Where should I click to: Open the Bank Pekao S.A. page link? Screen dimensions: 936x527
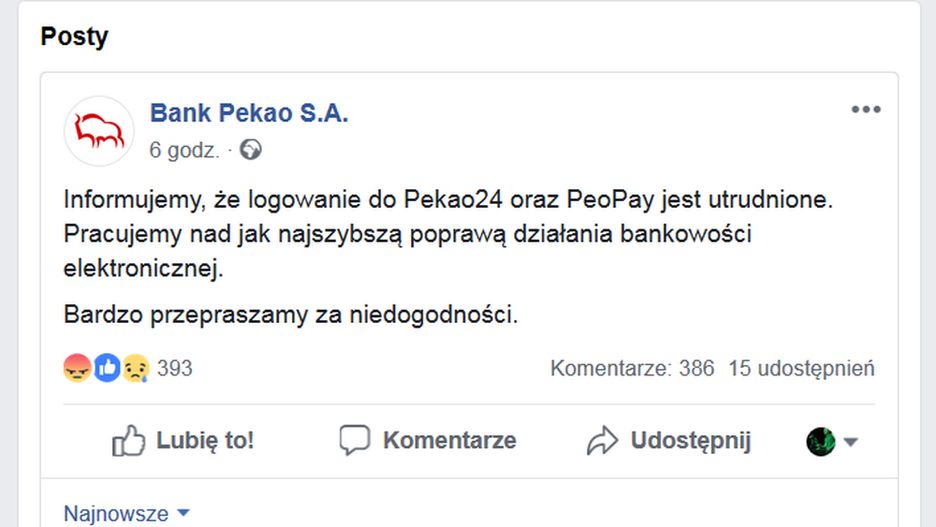(249, 114)
